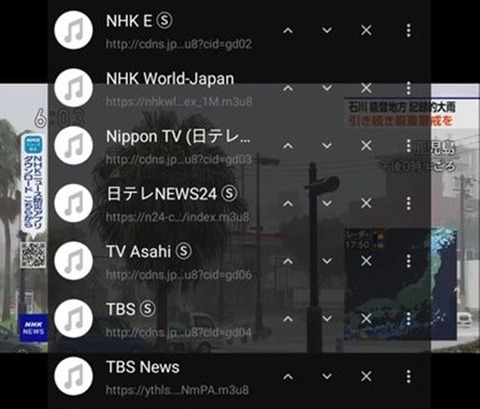This screenshot has height=409, width=480.
Task: Click TV Asahi music note icon
Action: click(x=73, y=260)
